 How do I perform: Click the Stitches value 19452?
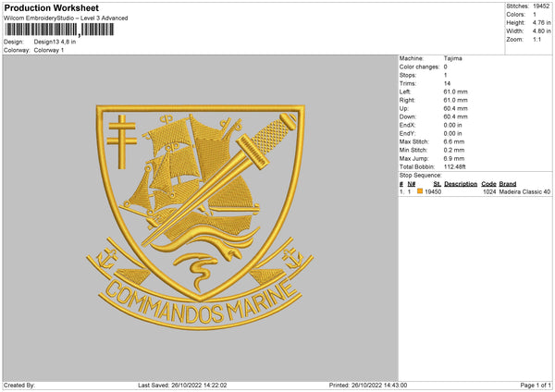tap(541, 6)
